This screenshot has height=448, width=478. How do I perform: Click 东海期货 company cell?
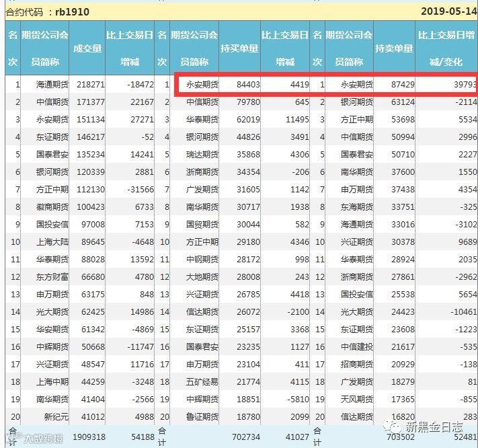357,207
